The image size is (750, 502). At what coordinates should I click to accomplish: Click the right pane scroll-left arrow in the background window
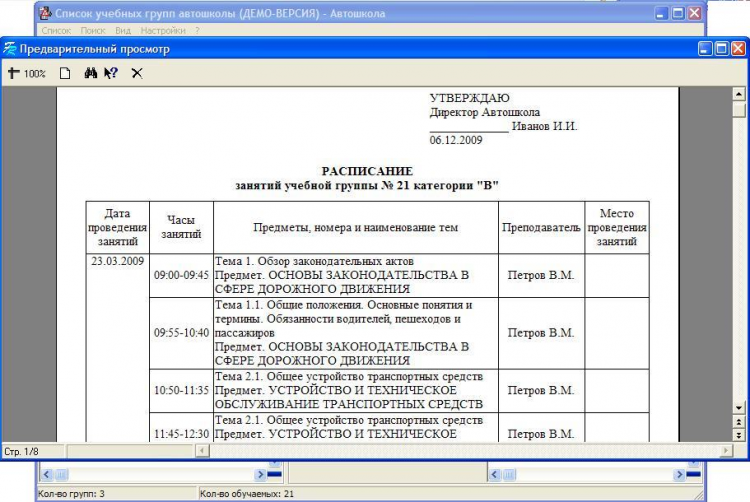(495, 474)
